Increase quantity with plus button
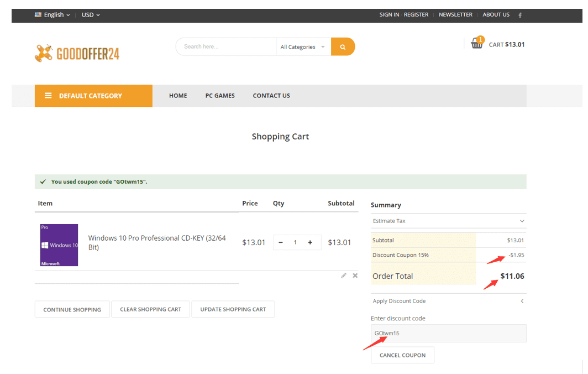Image resolution: width=588 pixels, height=374 pixels. coord(310,242)
